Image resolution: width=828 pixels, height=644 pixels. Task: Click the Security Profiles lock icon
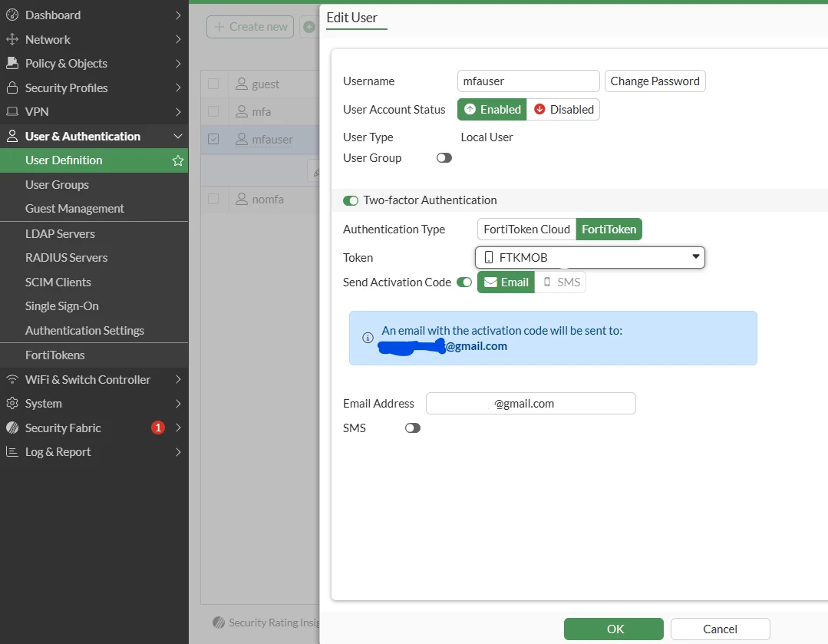point(12,88)
